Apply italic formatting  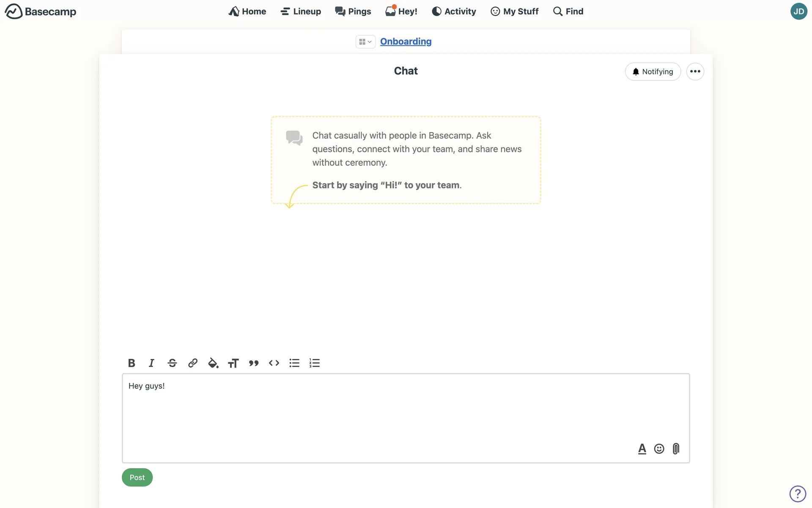(x=151, y=363)
